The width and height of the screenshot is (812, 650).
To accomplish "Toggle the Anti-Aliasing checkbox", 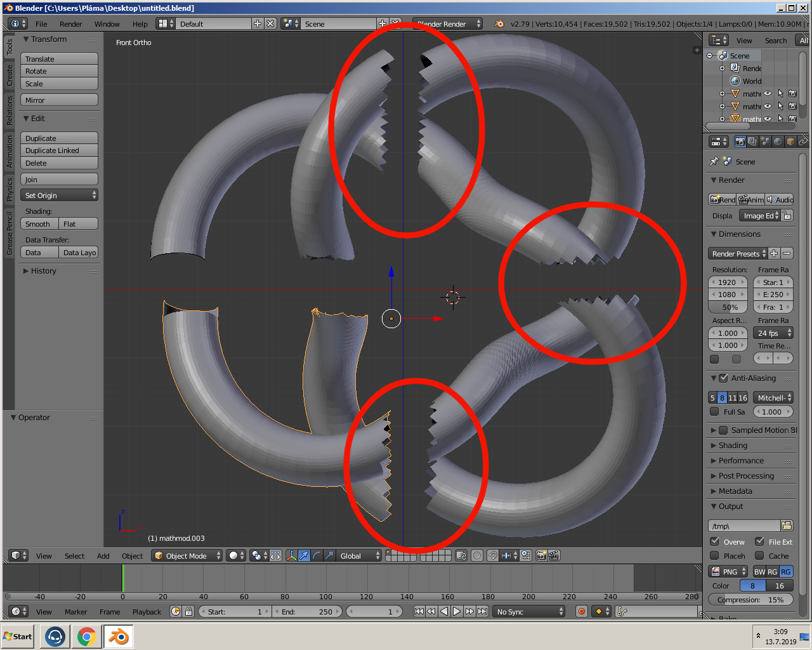I will pyautogui.click(x=723, y=378).
